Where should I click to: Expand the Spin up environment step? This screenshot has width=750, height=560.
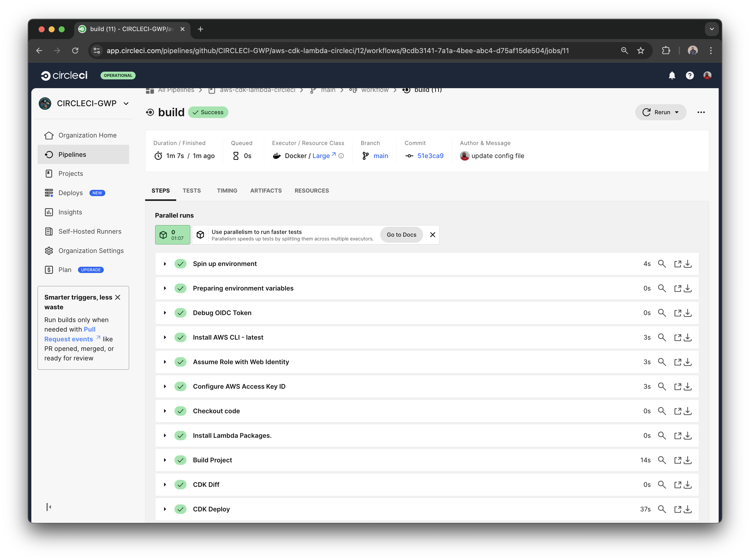tap(165, 263)
